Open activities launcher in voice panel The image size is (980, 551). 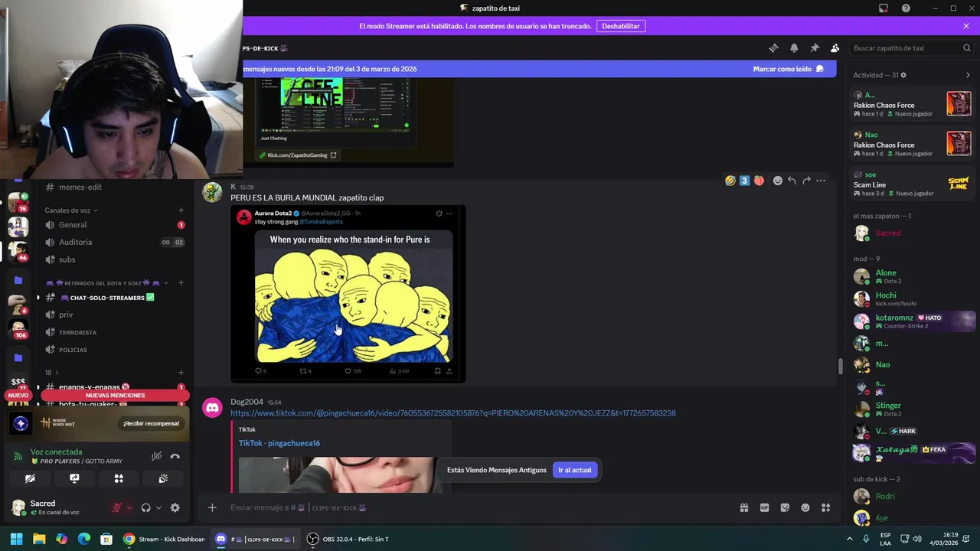(119, 478)
